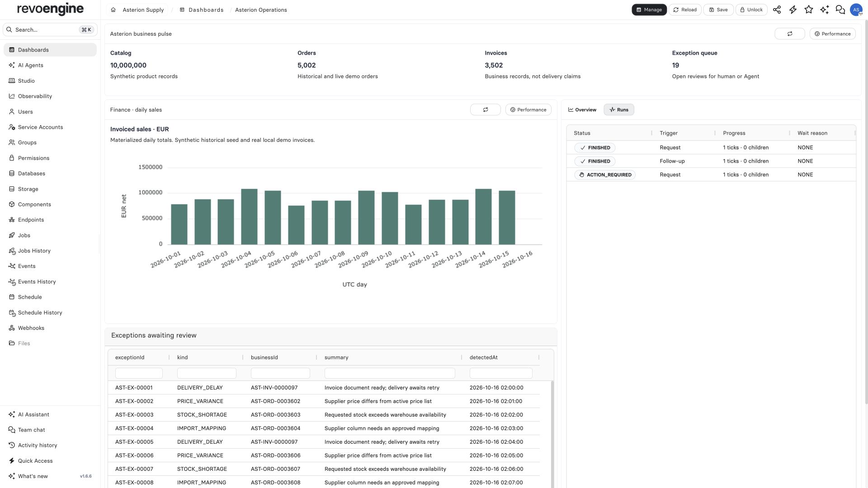Click exception AST-EX-00003 row
The height and width of the screenshot is (488, 868).
324,415
